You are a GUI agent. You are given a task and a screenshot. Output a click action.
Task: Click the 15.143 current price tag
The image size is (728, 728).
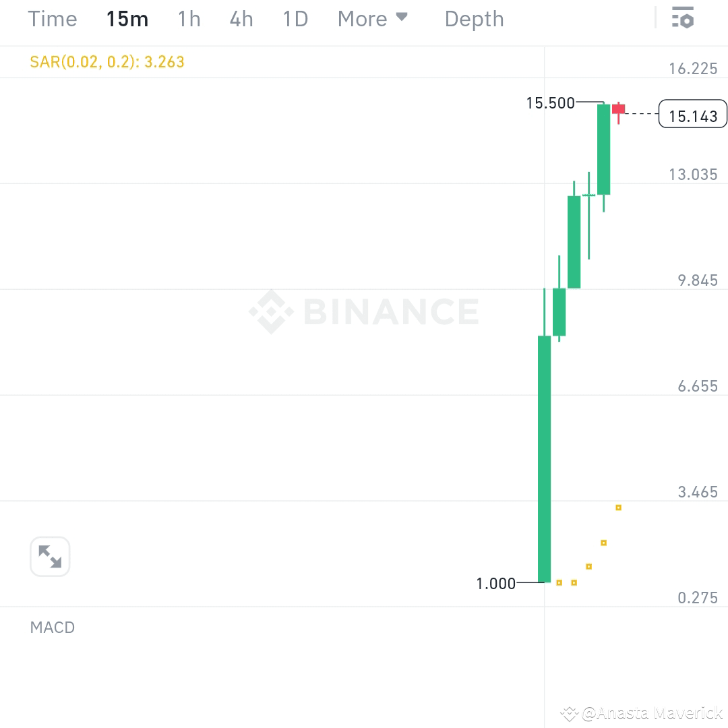tap(693, 115)
